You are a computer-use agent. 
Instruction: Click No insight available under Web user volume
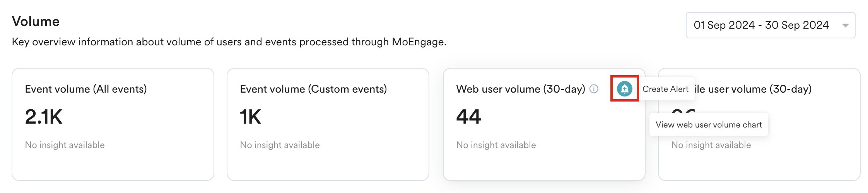click(x=496, y=145)
